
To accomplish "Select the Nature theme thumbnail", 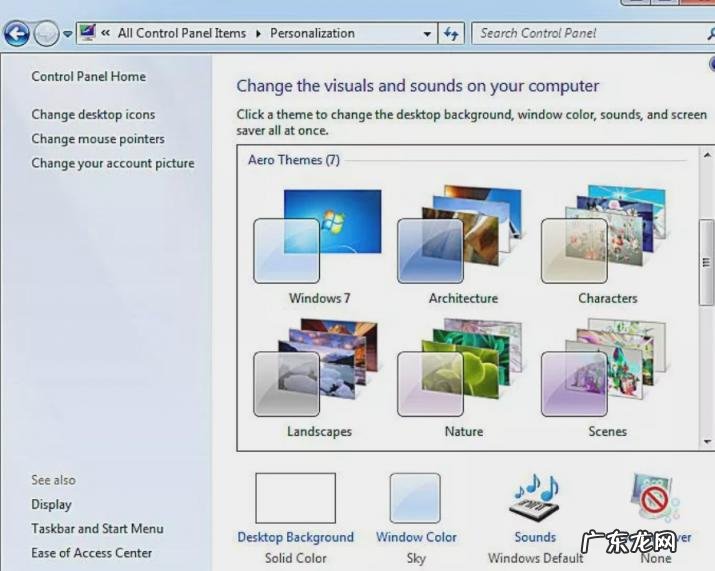I will point(460,368).
